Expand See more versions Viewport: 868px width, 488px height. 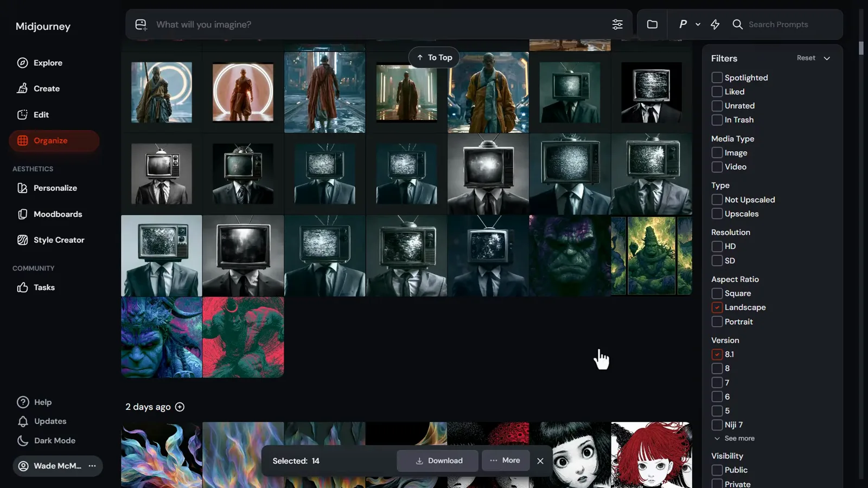[735, 438]
